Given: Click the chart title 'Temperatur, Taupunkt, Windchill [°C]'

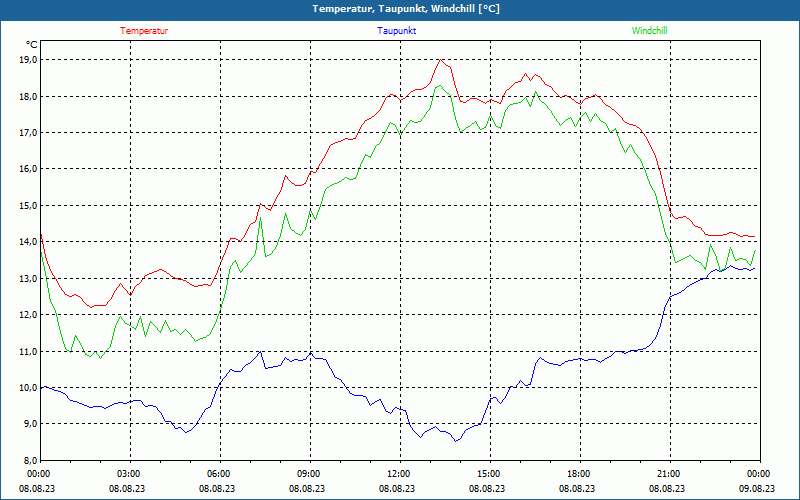Looking at the screenshot, I should (x=406, y=9).
